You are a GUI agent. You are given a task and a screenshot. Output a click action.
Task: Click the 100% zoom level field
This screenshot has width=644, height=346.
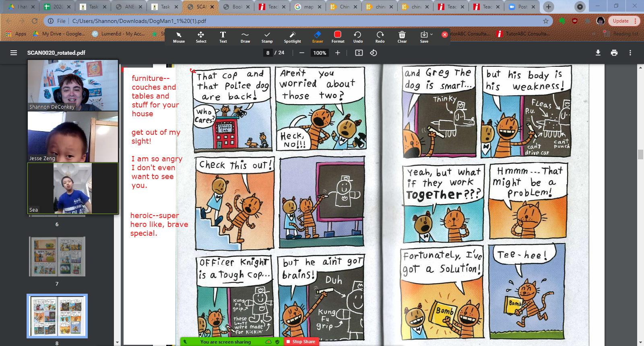320,53
